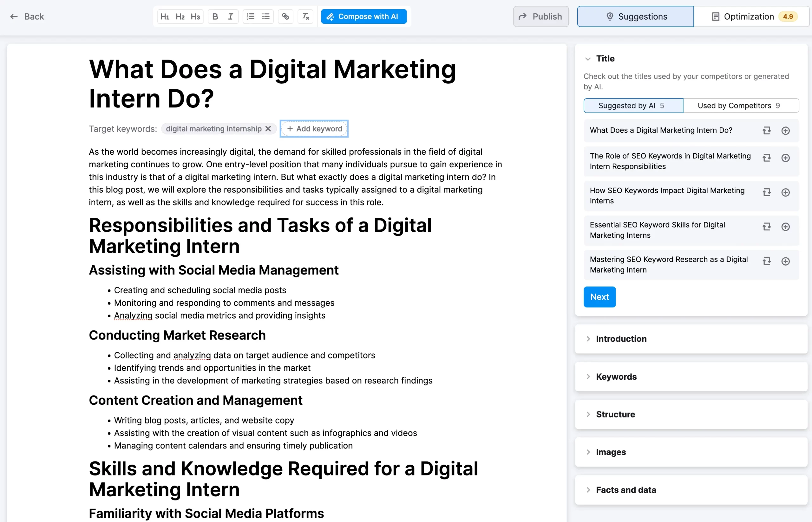Add 'Mastering SEO Keyword Research' title via plus icon
This screenshot has width=812, height=522.
[786, 261]
